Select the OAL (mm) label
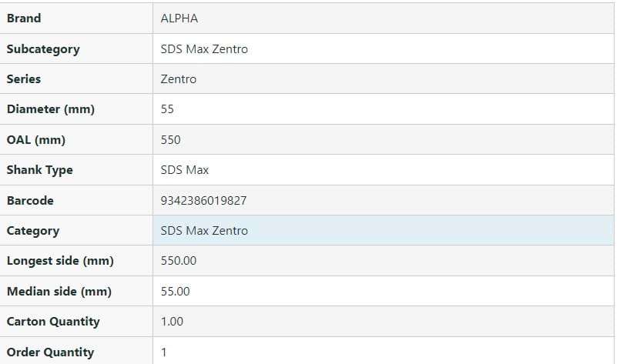This screenshot has height=364, width=620. [x=36, y=140]
